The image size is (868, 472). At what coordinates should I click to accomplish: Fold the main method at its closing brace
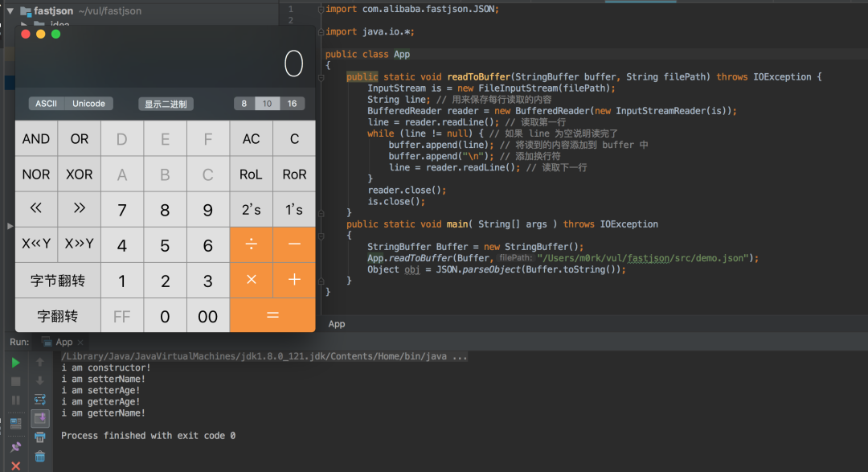(321, 281)
